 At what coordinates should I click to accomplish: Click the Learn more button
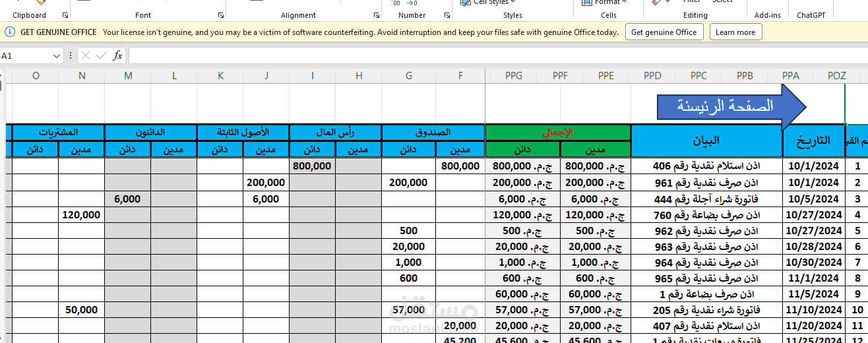pyautogui.click(x=735, y=32)
